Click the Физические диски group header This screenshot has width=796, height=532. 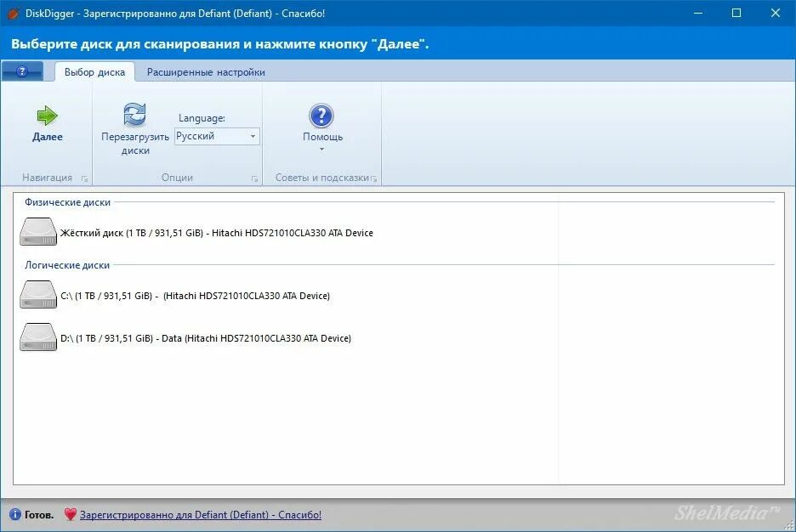[67, 202]
